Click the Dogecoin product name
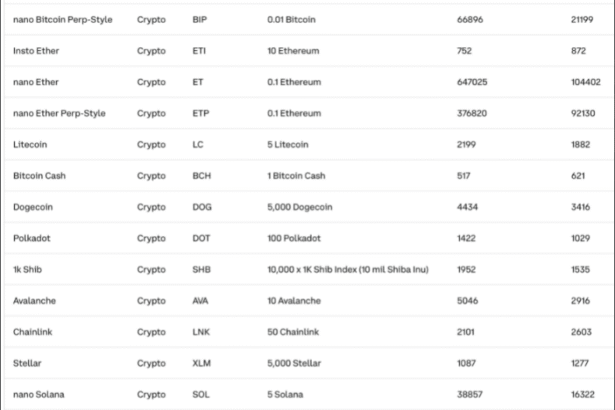This screenshot has height=410, width=615. click(x=34, y=207)
